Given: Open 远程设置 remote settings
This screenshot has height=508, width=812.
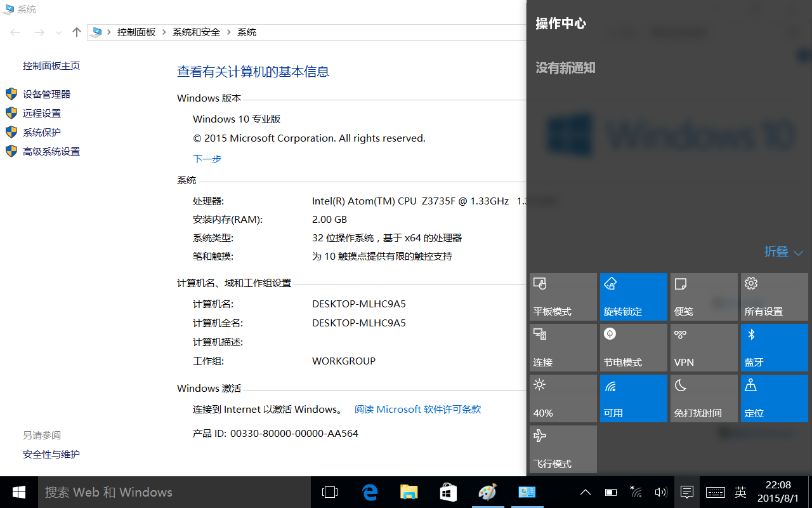Looking at the screenshot, I should [x=42, y=114].
